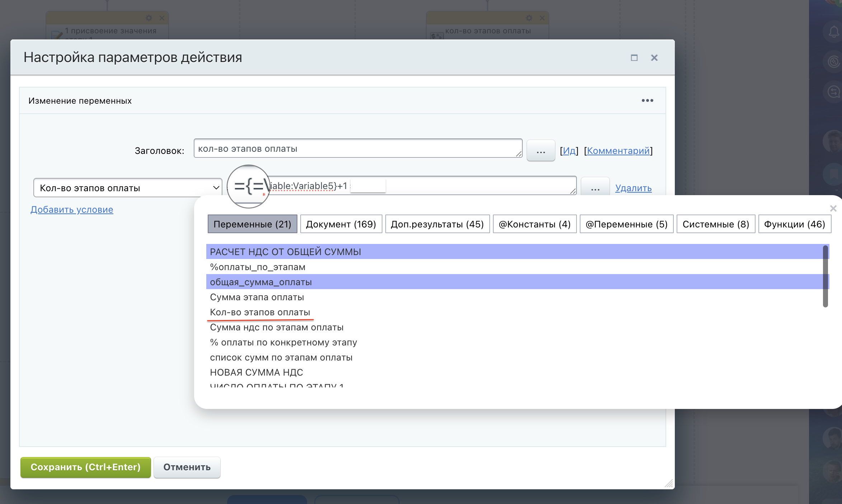This screenshot has height=504, width=842.
Task: Click the ellipsis button next to Заголовок field
Action: [541, 151]
